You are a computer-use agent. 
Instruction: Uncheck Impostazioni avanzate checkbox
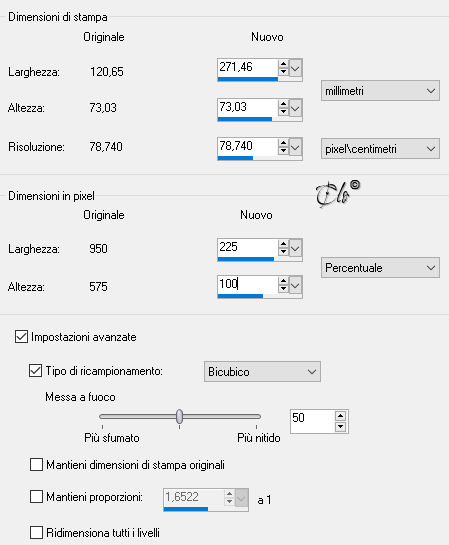[21, 336]
